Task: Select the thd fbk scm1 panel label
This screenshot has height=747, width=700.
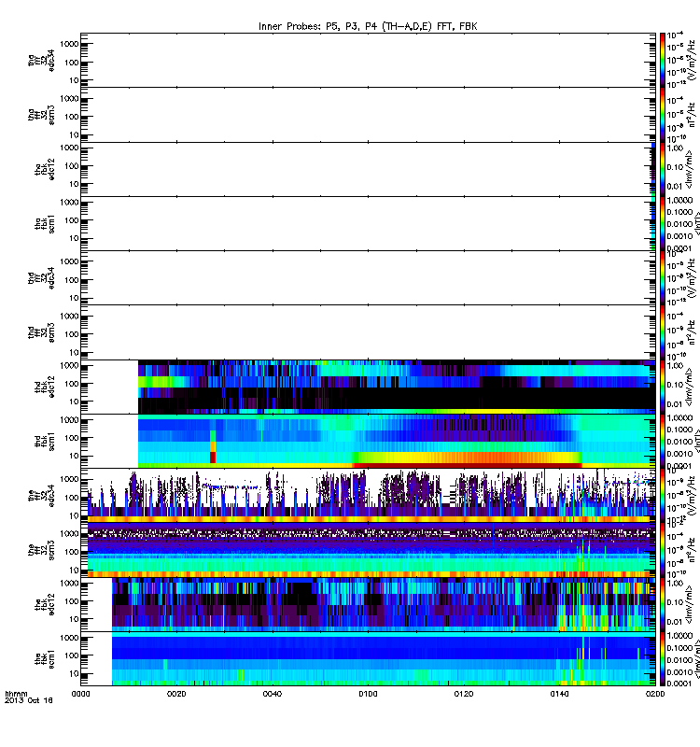Action: 45,441
